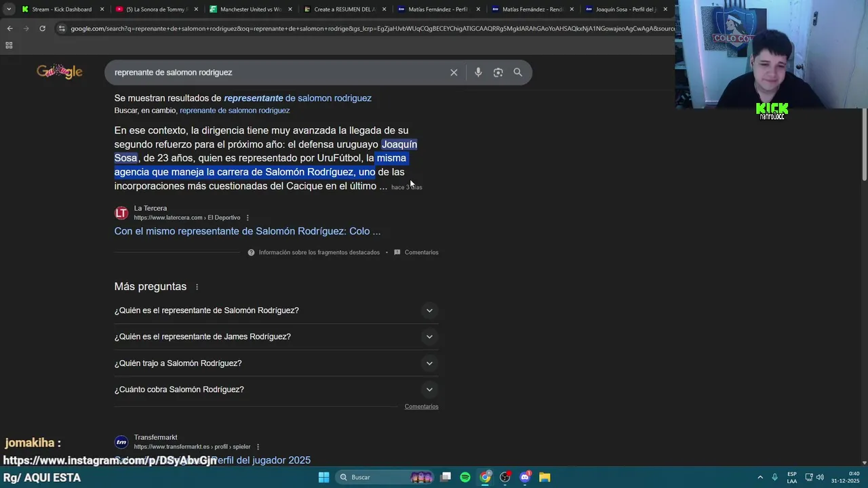Click the La Tercera source name

[151, 209]
